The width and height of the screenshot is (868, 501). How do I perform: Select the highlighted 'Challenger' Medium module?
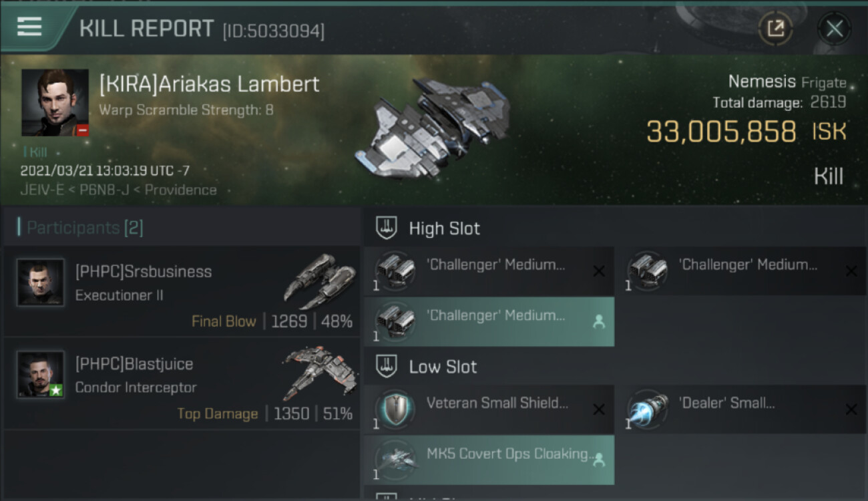(x=489, y=321)
